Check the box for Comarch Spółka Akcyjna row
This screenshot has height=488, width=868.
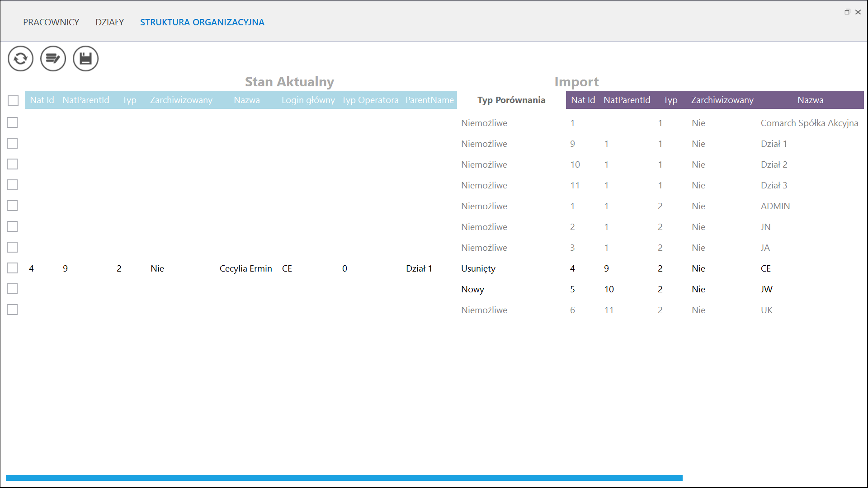click(12, 122)
